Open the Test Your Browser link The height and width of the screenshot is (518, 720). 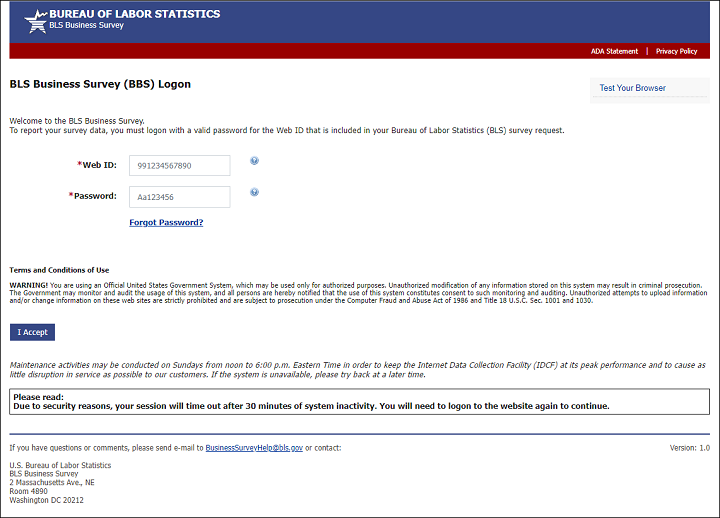pos(632,88)
